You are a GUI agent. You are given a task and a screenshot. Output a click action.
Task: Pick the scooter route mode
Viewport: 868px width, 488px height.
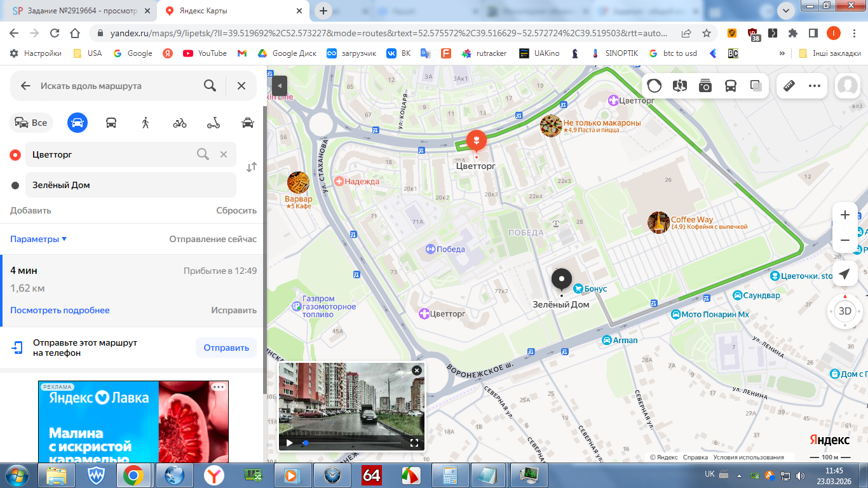coord(214,123)
